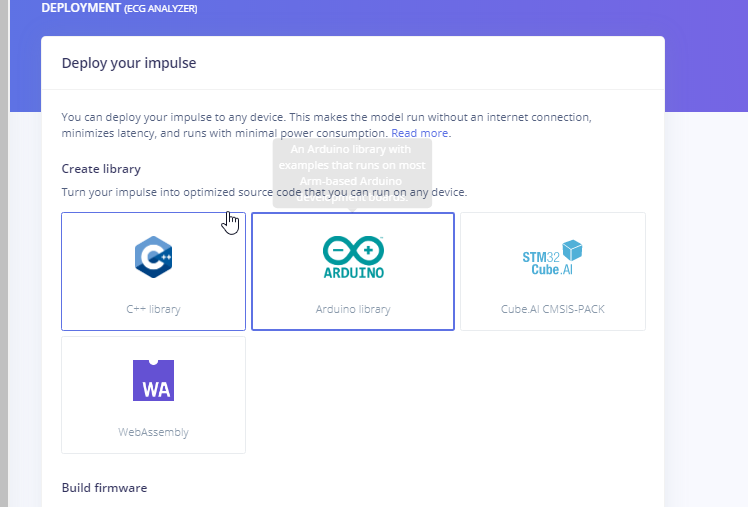Open the Read more link
The image size is (748, 507).
coord(419,133)
